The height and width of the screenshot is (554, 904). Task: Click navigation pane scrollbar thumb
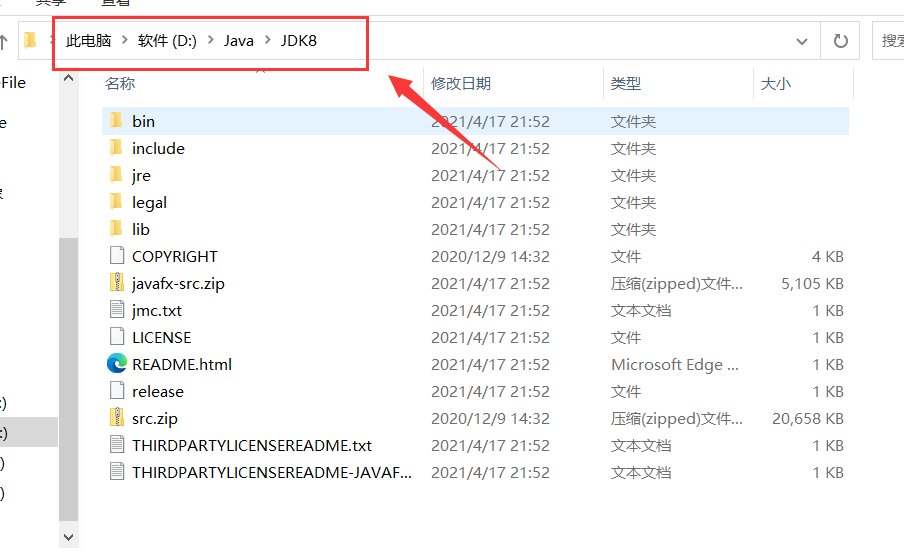pyautogui.click(x=69, y=380)
